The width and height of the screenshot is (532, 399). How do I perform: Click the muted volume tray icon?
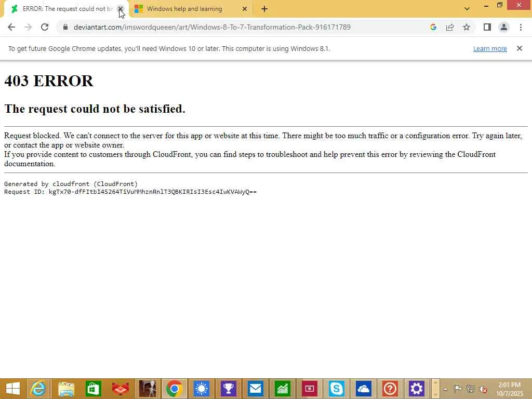click(483, 389)
